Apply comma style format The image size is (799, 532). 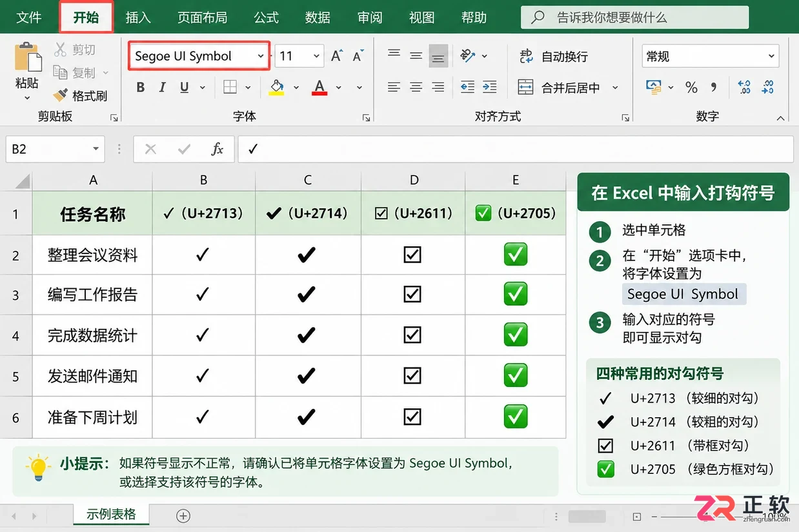coord(714,86)
